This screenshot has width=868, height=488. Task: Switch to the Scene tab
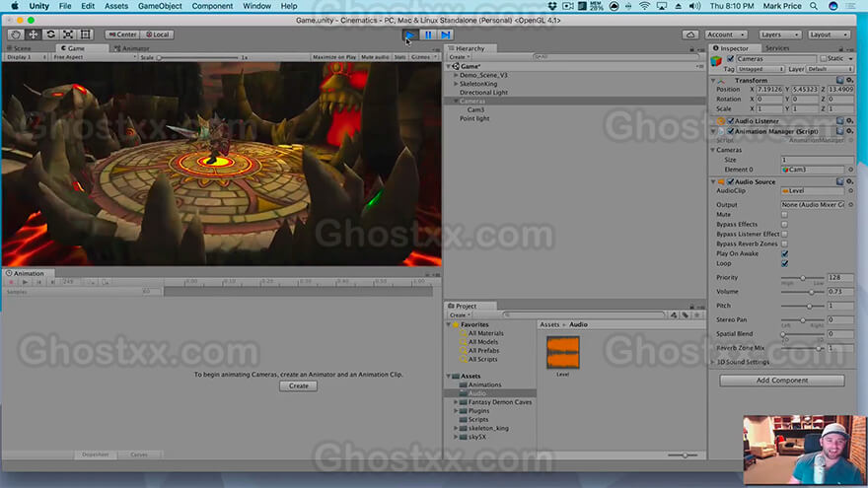[x=20, y=48]
